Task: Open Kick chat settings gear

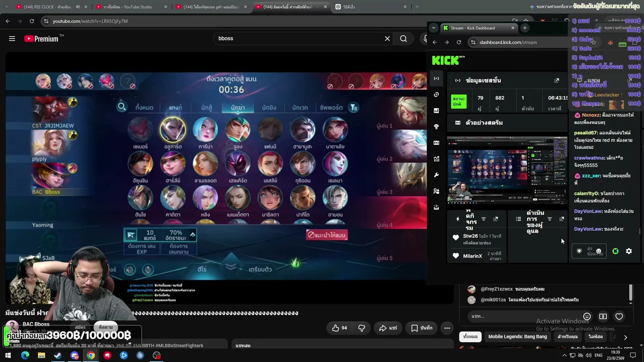Action: point(629,251)
